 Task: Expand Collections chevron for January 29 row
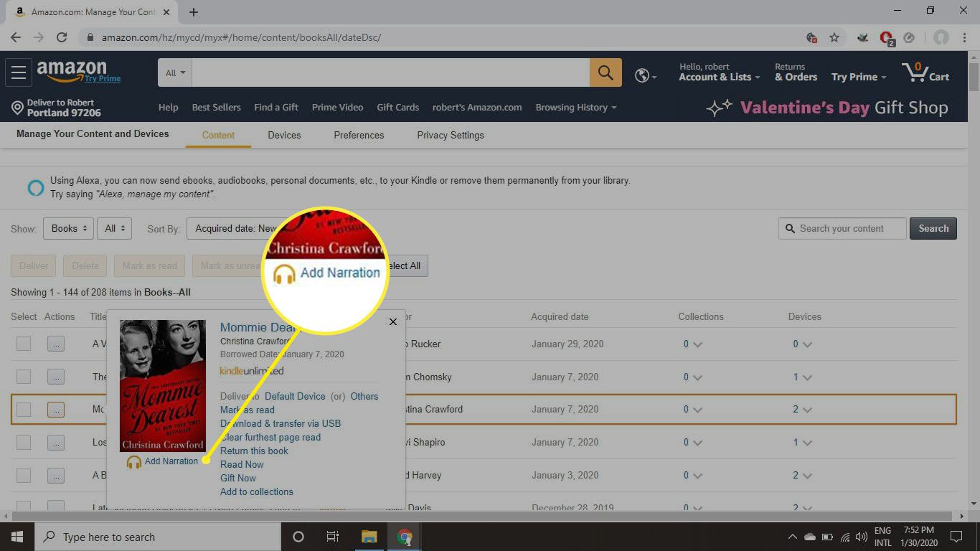coord(697,344)
